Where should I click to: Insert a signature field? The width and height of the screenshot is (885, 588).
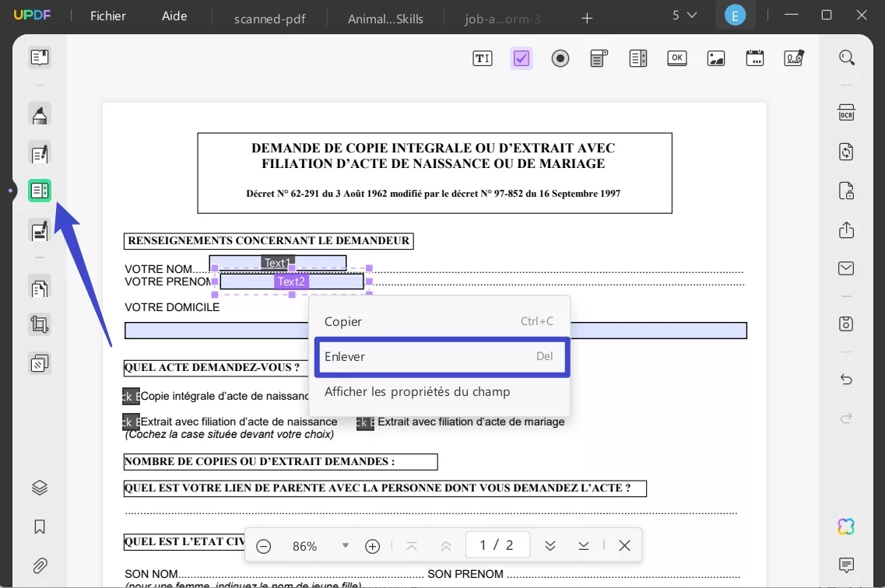792,58
